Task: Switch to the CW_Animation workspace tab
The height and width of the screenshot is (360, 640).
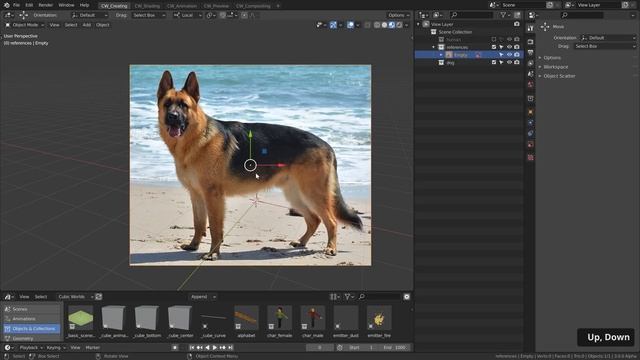Action: click(x=182, y=6)
